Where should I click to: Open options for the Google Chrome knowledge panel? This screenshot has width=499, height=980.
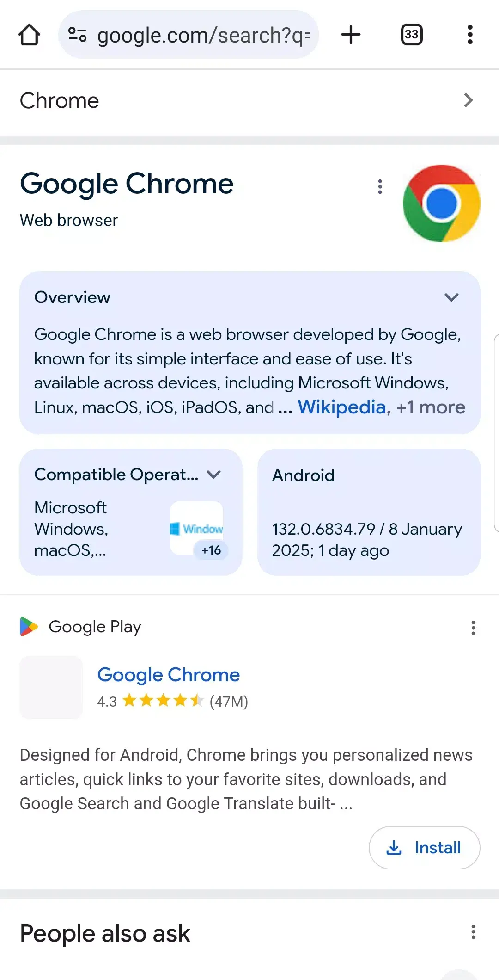click(x=380, y=186)
